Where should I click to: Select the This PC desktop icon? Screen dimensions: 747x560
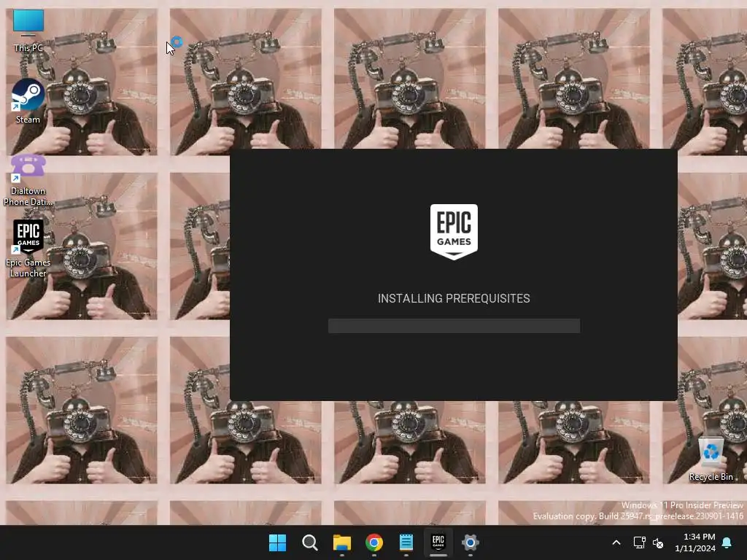28,31
